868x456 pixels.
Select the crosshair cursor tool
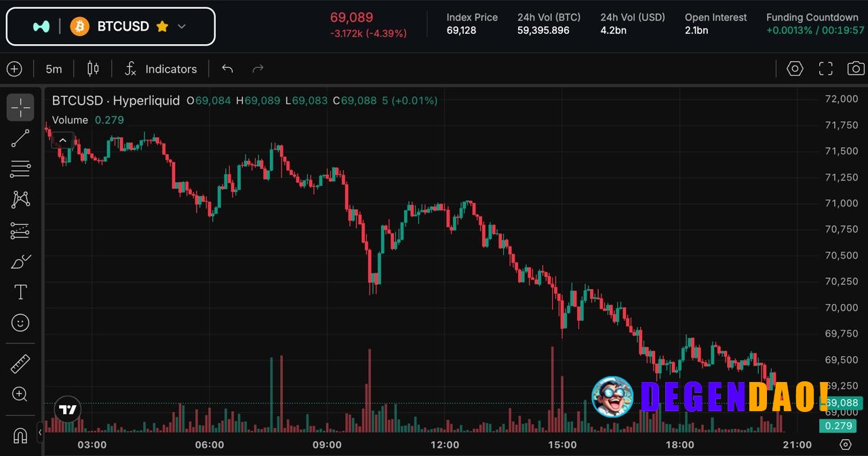20,107
